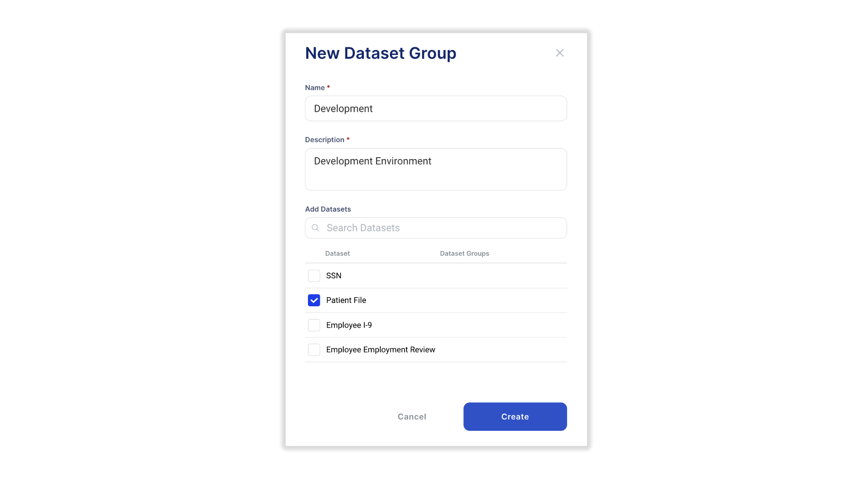Select the Employee Employment Review label
Screen dimensions: 868x480
click(x=380, y=350)
